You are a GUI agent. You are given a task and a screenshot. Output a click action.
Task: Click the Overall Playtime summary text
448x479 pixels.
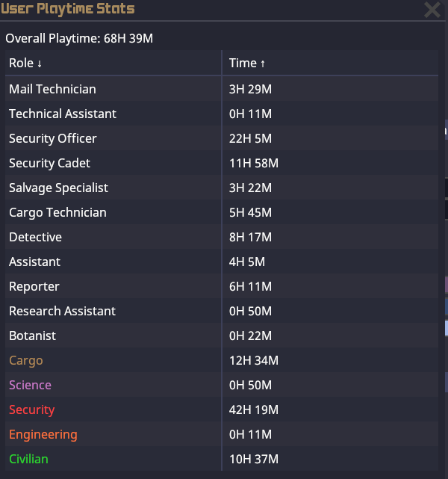point(79,38)
